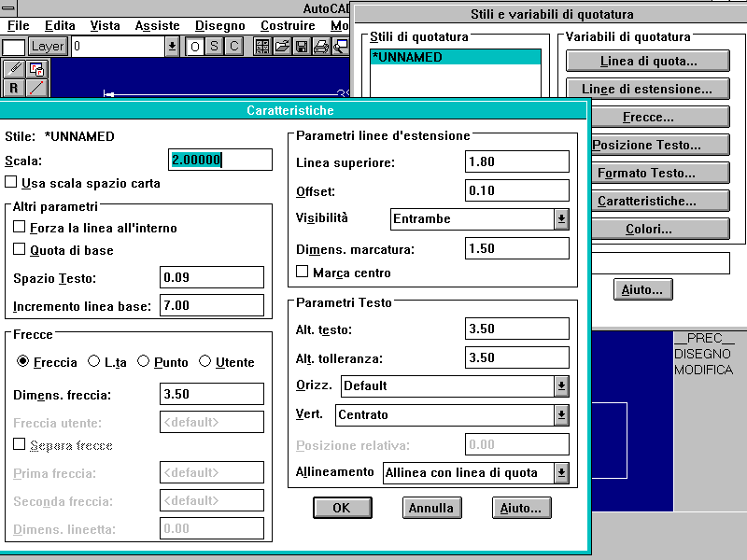Click Linea di quota button
The width and height of the screenshot is (747, 560).
(x=648, y=61)
